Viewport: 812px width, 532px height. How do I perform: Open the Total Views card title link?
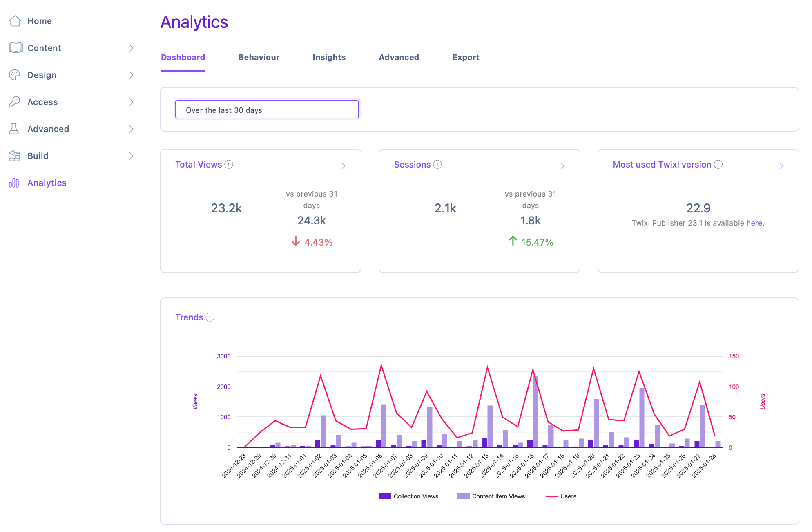pos(199,164)
